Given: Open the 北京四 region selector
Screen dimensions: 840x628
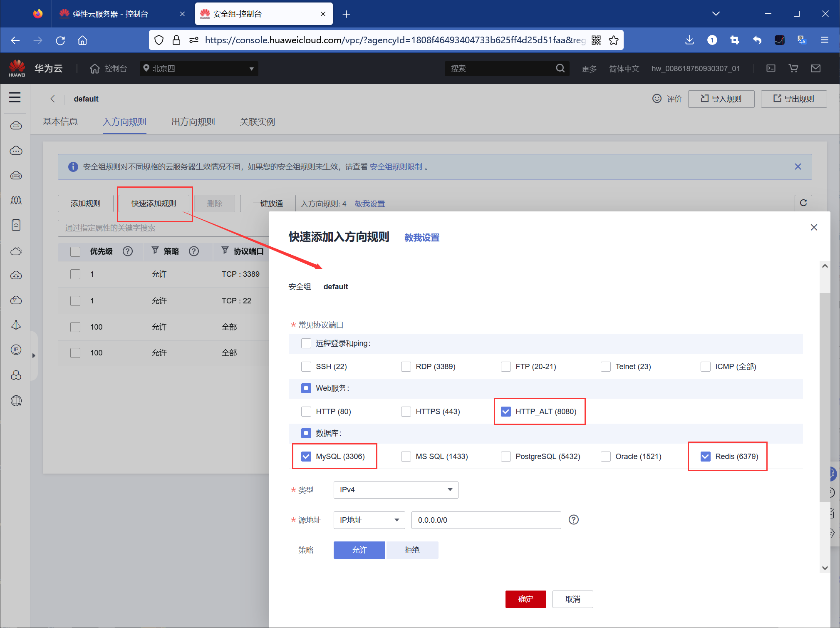Looking at the screenshot, I should 199,69.
